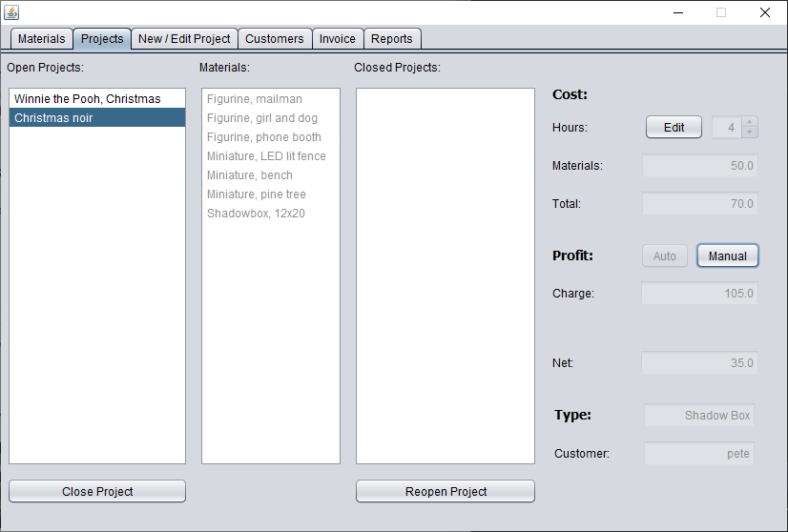The image size is (788, 532).
Task: Click inside the Closed Projects list
Action: click(446, 276)
